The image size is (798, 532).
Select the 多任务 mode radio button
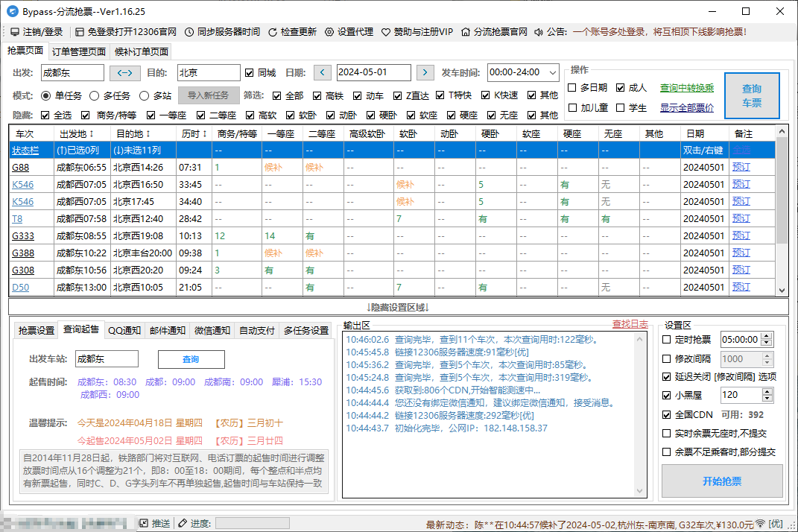pyautogui.click(x=95, y=95)
